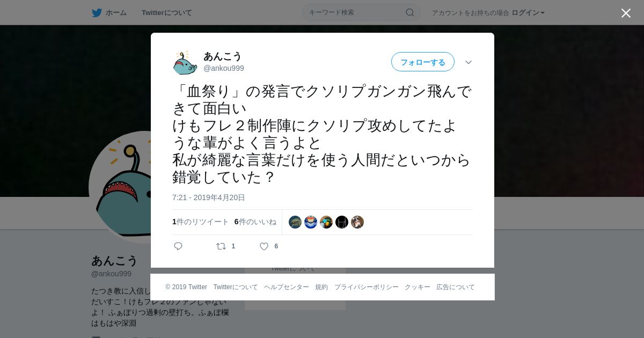Click the Twitter bird logo
Screen dimensions: 644x338
97,13
